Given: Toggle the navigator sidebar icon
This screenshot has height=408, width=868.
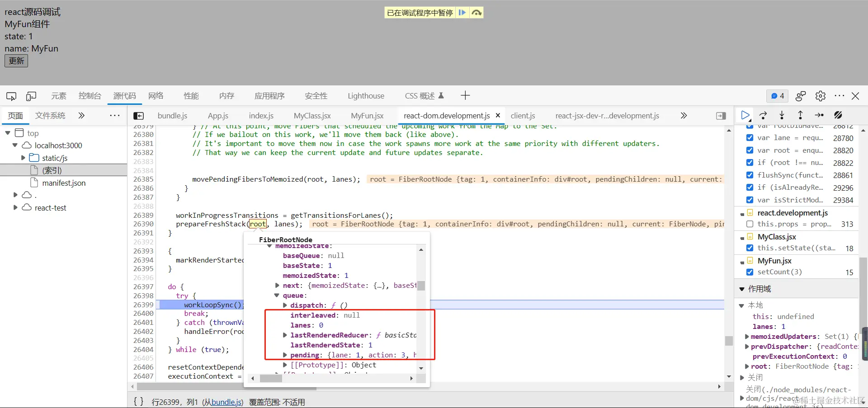Looking at the screenshot, I should click(x=139, y=116).
